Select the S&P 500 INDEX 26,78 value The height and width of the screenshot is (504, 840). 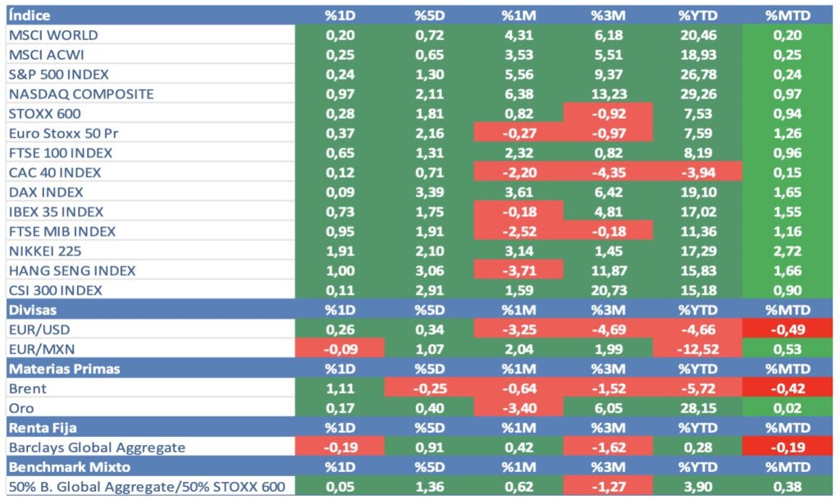click(696, 75)
